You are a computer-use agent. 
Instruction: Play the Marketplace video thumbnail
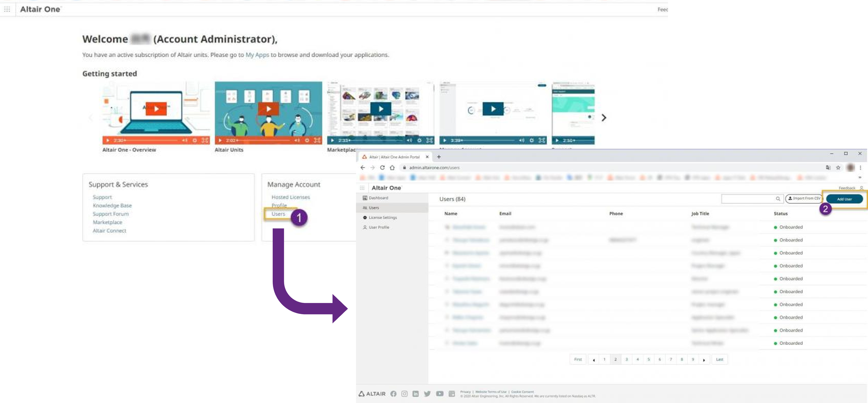pyautogui.click(x=381, y=109)
